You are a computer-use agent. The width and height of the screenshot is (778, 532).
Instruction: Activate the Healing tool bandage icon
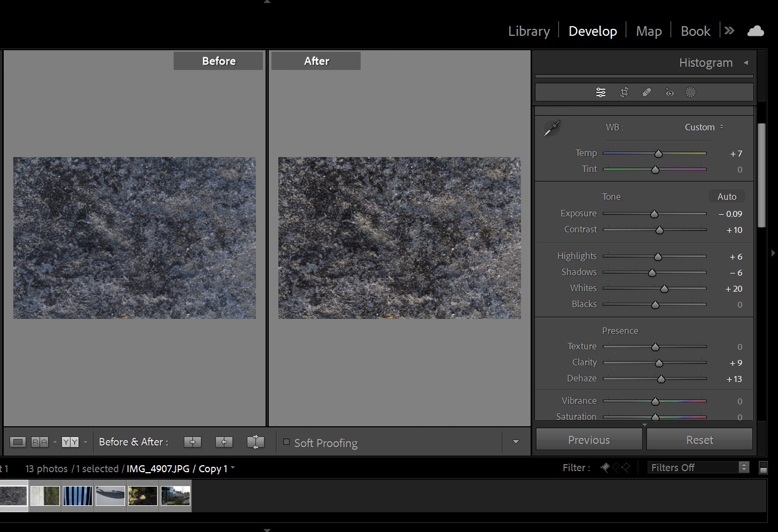point(647,92)
